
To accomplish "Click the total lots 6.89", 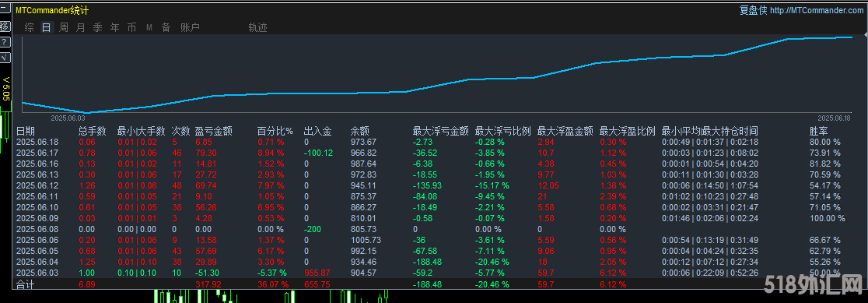I will tap(87, 284).
